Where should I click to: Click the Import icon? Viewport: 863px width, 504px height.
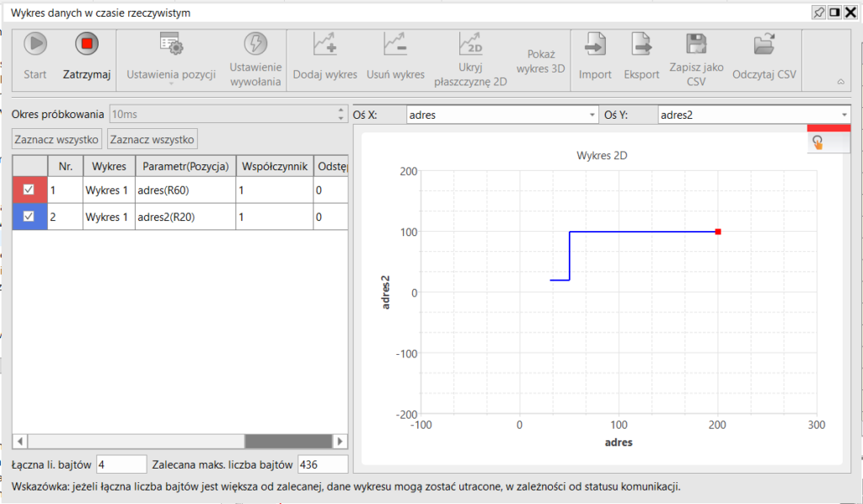(x=595, y=44)
